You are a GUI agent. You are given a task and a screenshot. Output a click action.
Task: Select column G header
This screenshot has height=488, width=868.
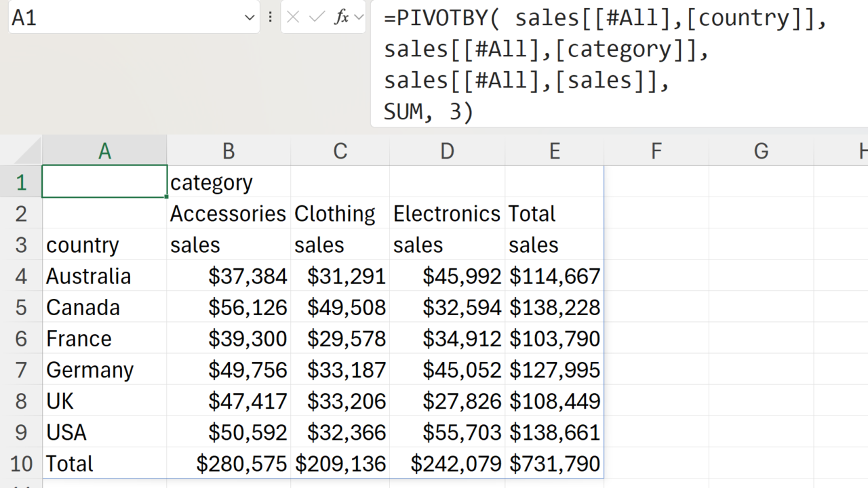(x=761, y=151)
